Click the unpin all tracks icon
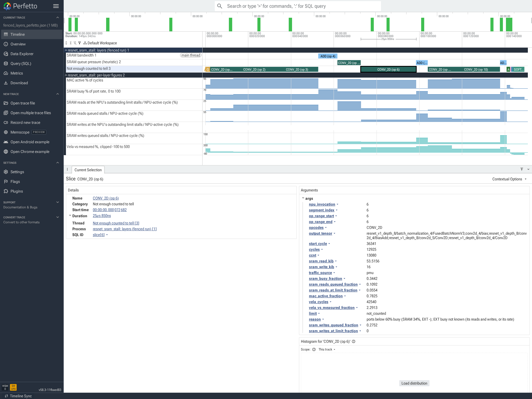 pyautogui.click(x=75, y=43)
